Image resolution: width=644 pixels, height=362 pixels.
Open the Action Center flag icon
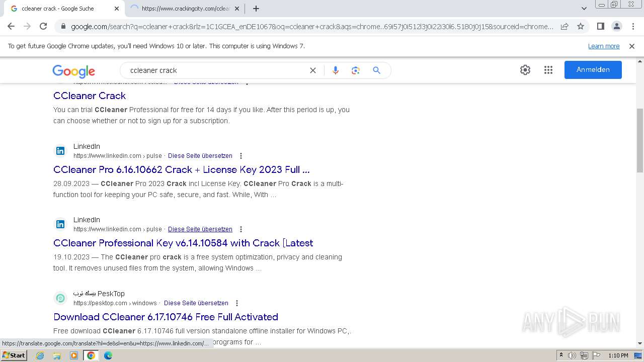[x=596, y=355]
